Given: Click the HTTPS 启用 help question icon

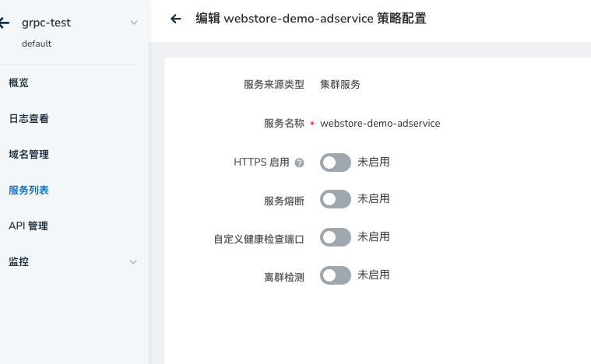Looking at the screenshot, I should [299, 163].
